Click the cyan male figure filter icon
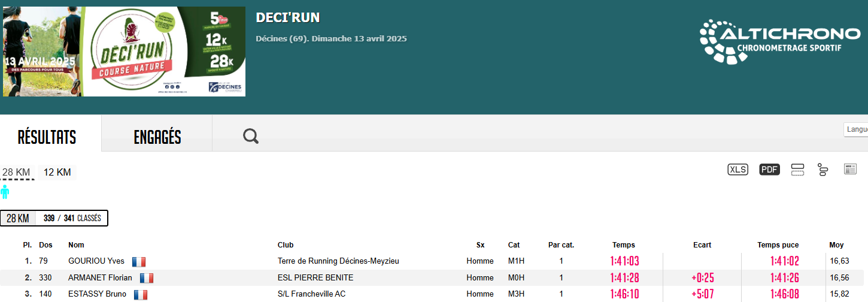The width and height of the screenshot is (868, 302). point(5,192)
